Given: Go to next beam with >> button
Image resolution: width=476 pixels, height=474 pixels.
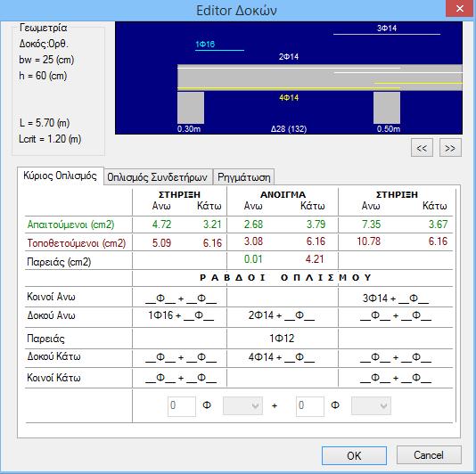Looking at the screenshot, I should [450, 148].
